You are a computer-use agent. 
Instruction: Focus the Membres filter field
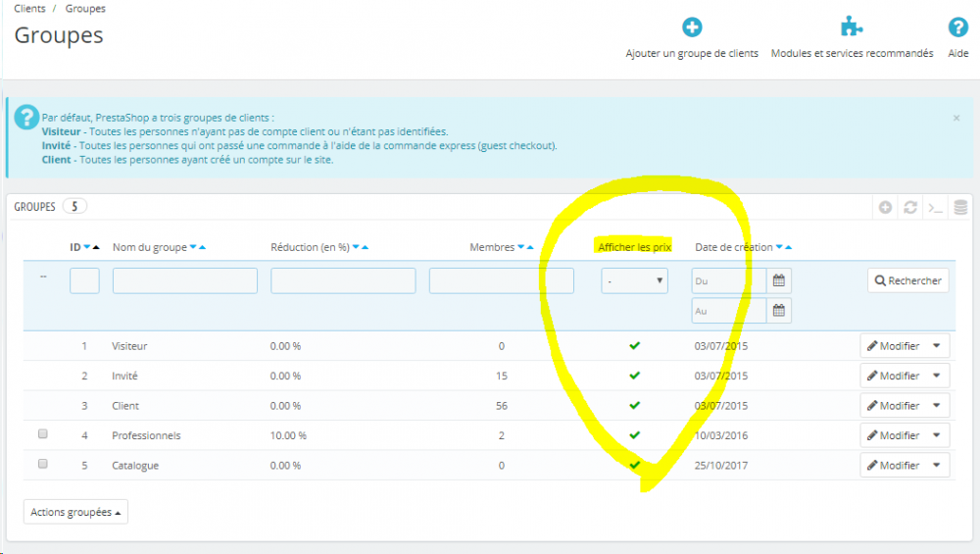click(501, 280)
